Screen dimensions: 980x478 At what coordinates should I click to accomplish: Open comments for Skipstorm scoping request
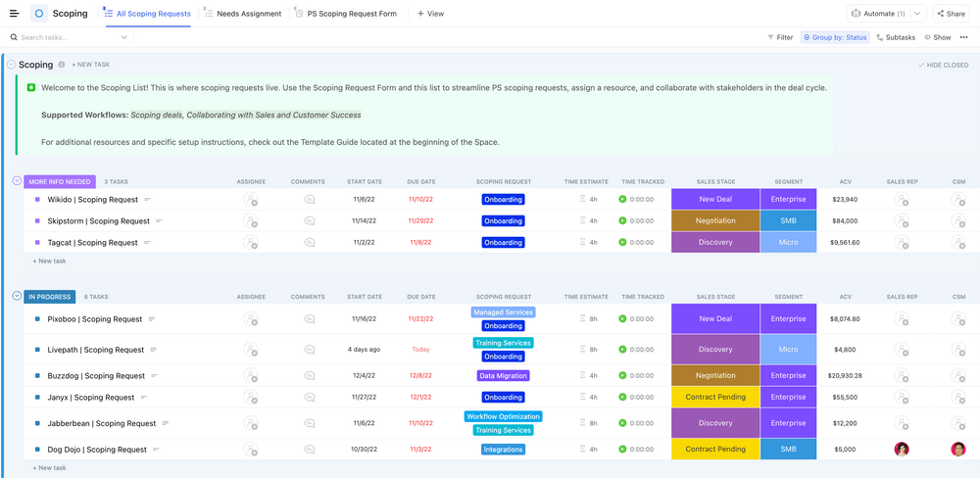click(310, 221)
